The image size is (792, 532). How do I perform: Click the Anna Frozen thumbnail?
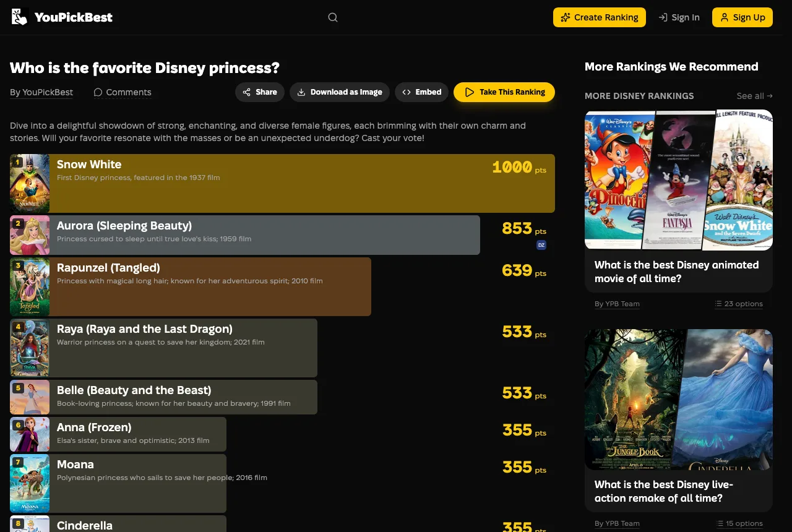(30, 434)
